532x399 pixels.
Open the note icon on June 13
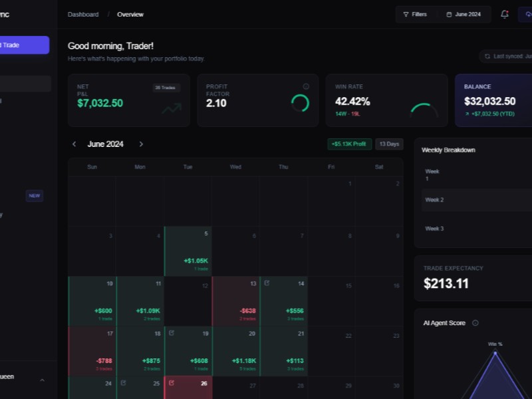(x=267, y=281)
